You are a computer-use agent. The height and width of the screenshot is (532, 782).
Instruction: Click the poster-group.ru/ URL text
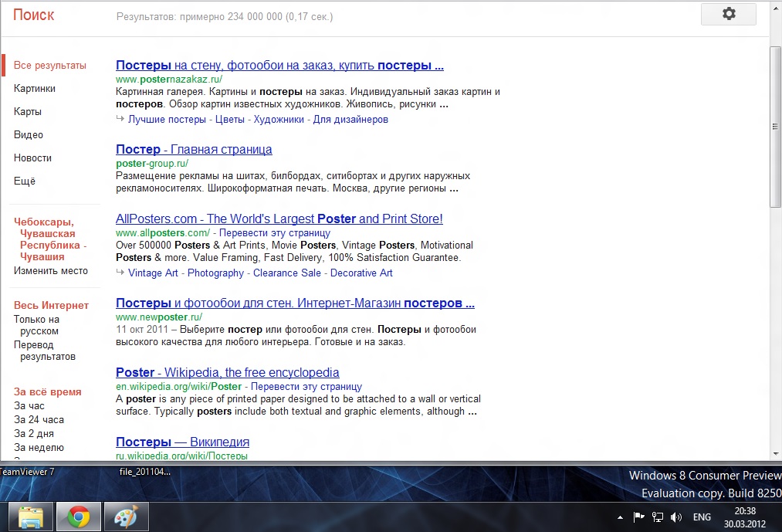pos(152,163)
